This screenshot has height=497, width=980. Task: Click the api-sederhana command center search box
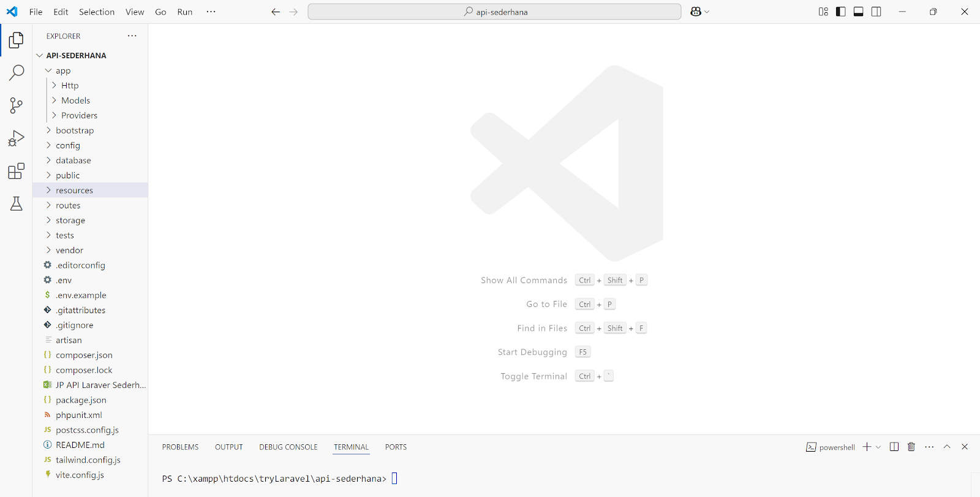pyautogui.click(x=494, y=12)
